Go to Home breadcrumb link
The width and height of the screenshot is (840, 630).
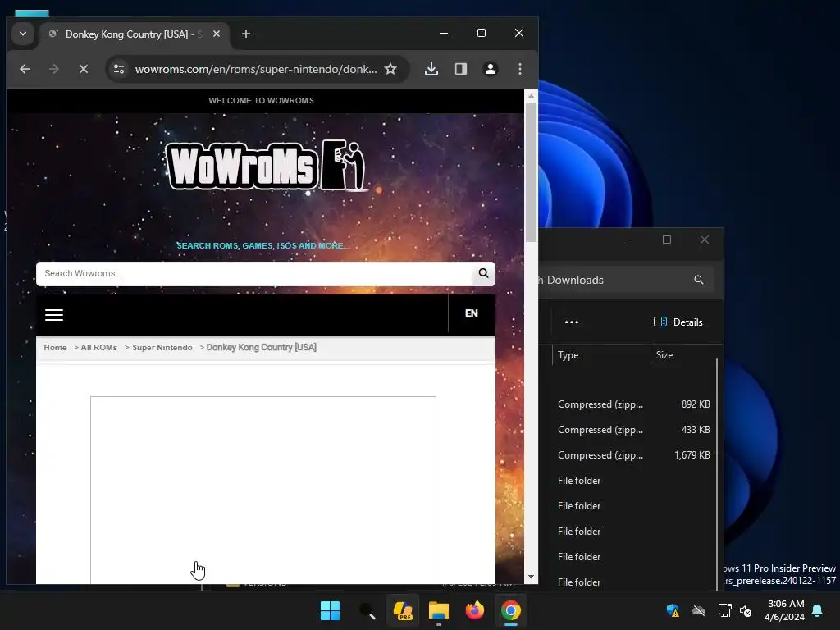pos(55,348)
